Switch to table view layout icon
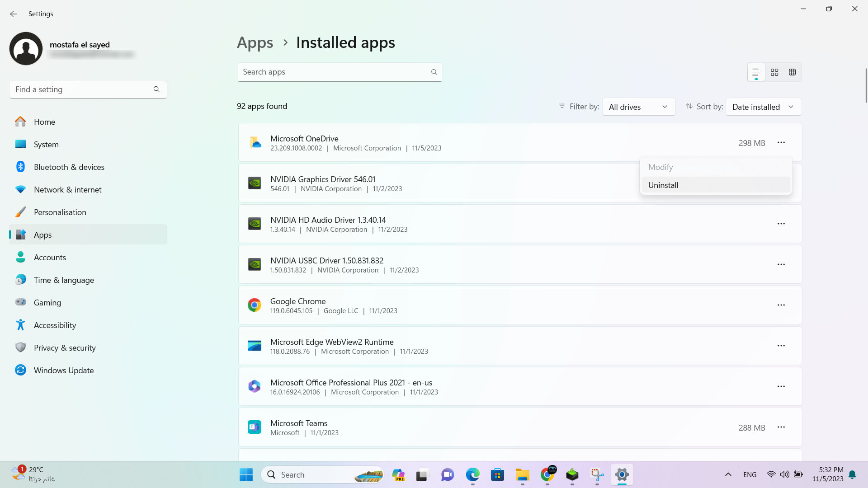This screenshot has width=868, height=488. coord(792,72)
